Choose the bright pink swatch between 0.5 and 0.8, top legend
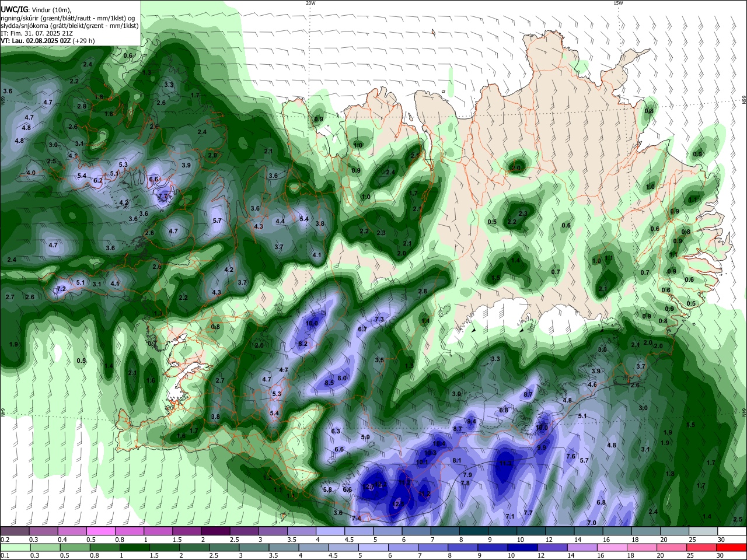 click(x=100, y=531)
